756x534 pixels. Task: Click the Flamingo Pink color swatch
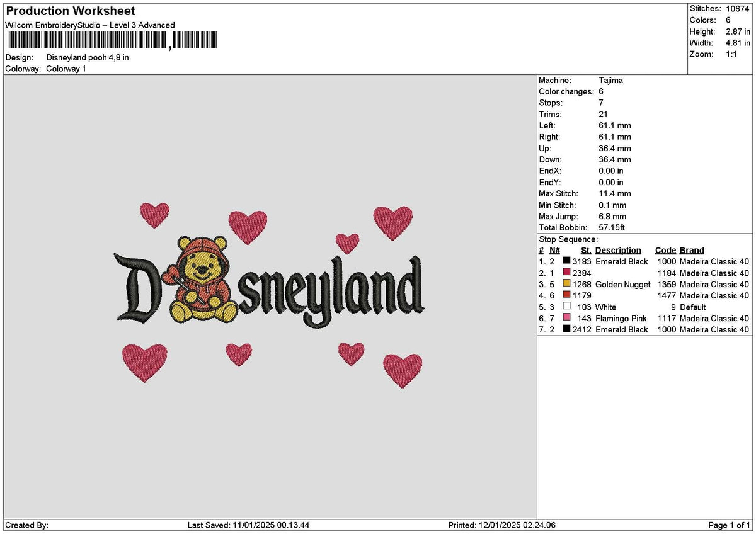point(567,318)
